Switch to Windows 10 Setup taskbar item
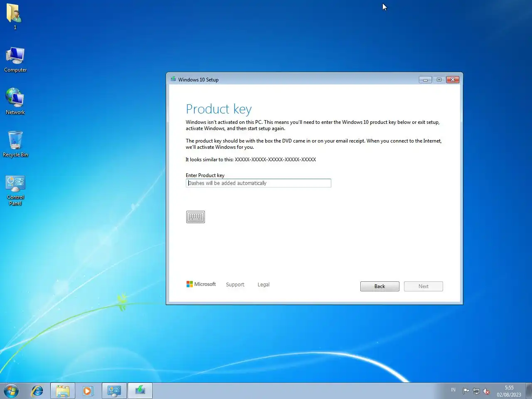 (x=140, y=391)
